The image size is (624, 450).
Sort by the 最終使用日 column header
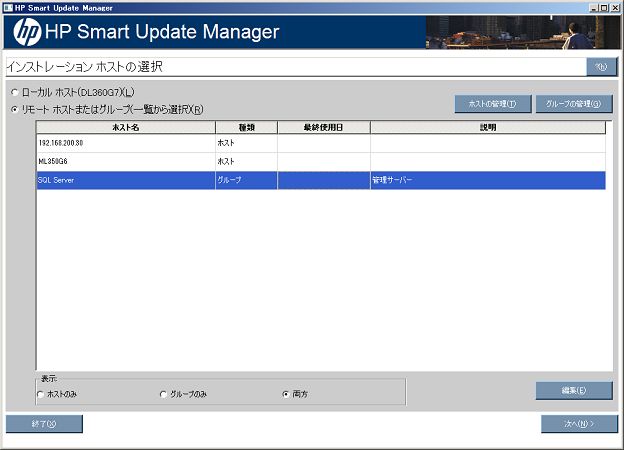point(323,128)
